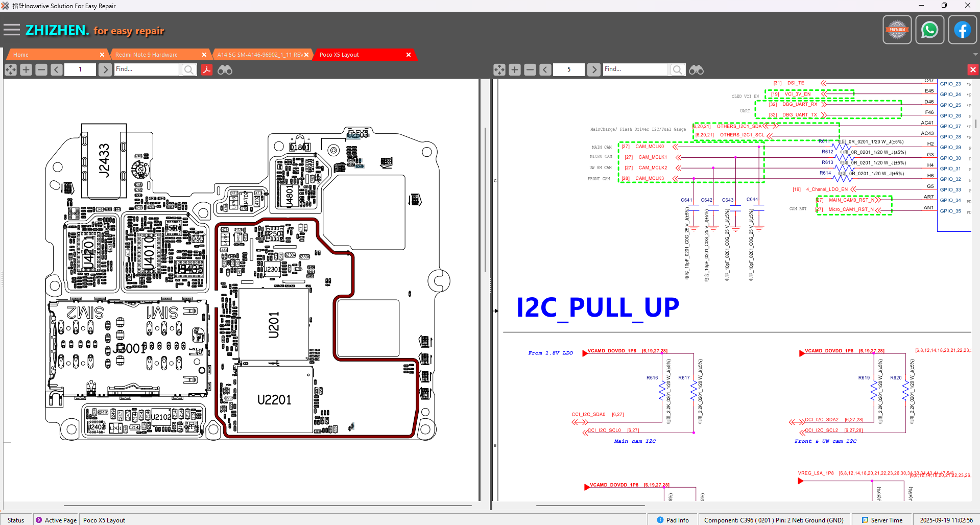This screenshot has height=525, width=980.
Task: Click the Status label in status bar
Action: point(16,520)
